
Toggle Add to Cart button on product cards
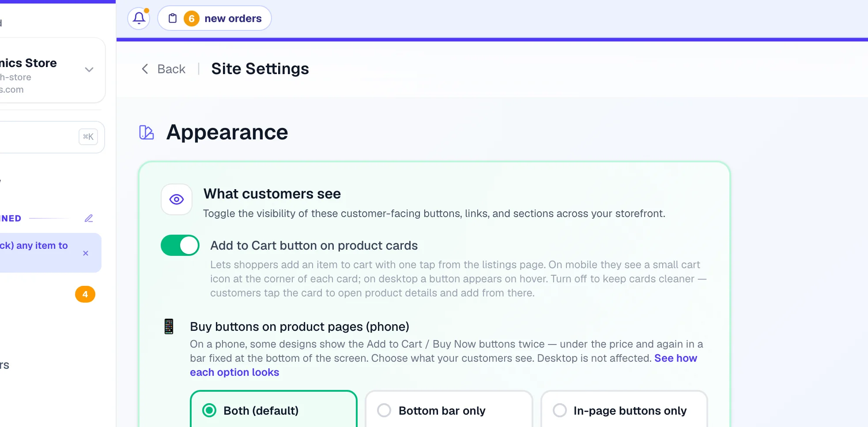[x=180, y=245]
